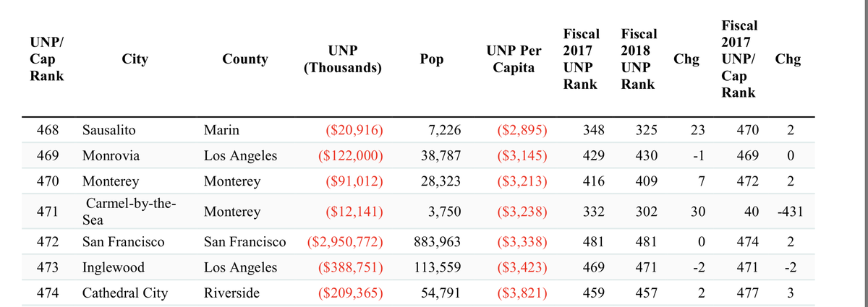This screenshot has width=868, height=307.
Task: Click the ($3,821) per capita value
Action: coord(522,293)
